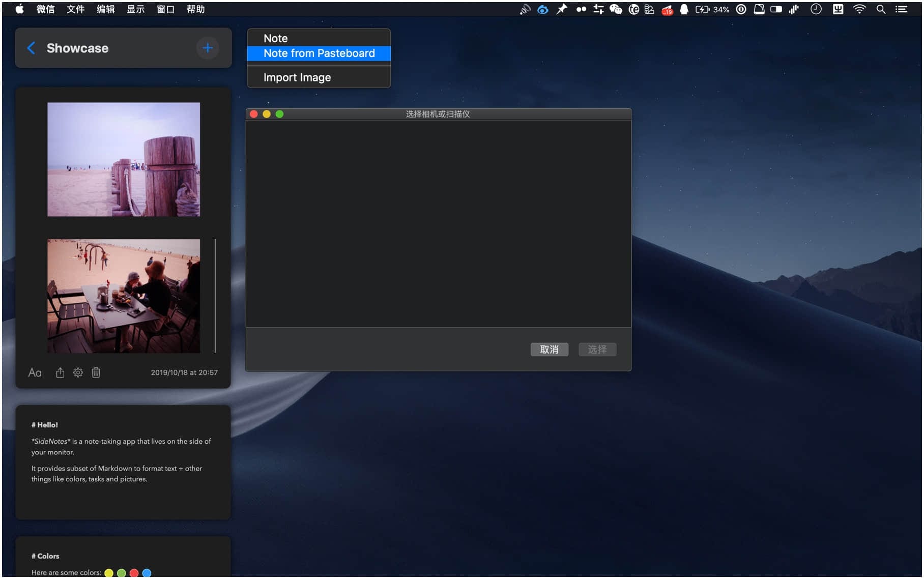This screenshot has height=579, width=924.
Task: Delete note using trash icon
Action: pyautogui.click(x=96, y=372)
